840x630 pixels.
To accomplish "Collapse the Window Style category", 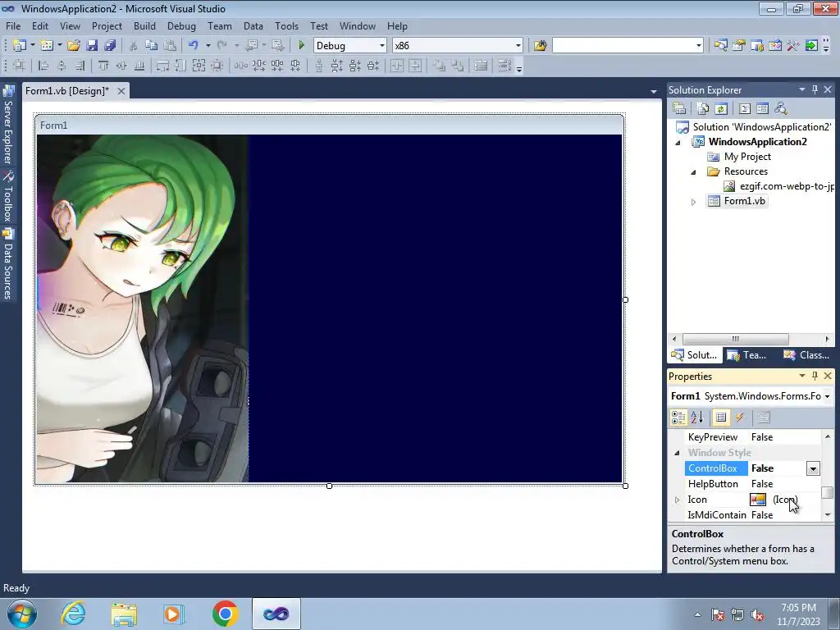I will point(677,453).
